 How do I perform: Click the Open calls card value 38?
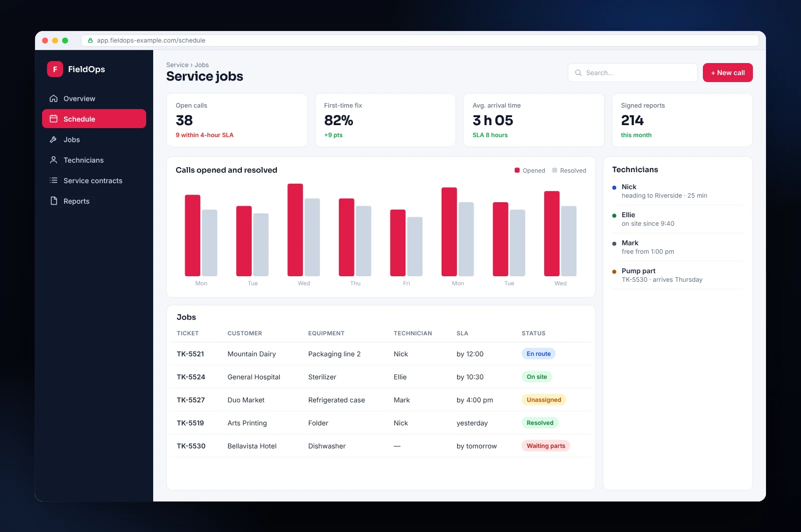(x=184, y=121)
